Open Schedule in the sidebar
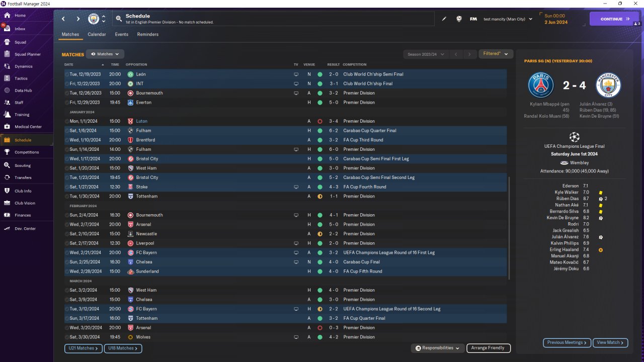The width and height of the screenshot is (644, 362). tap(27, 140)
